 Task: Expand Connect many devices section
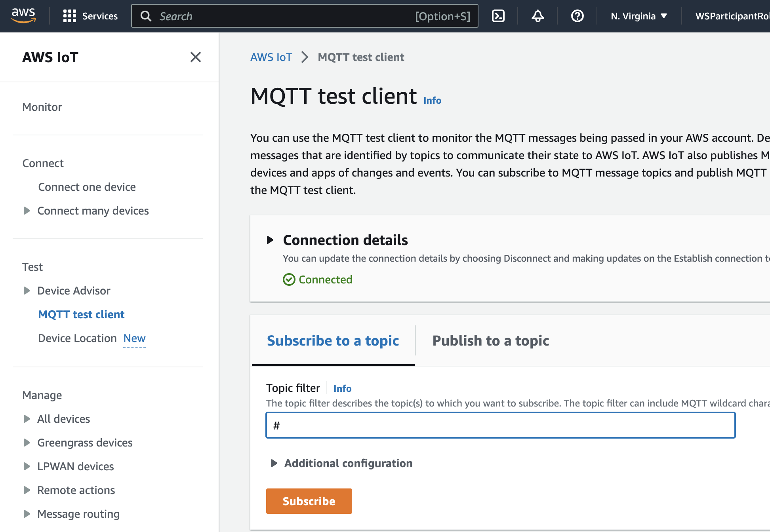(x=27, y=211)
